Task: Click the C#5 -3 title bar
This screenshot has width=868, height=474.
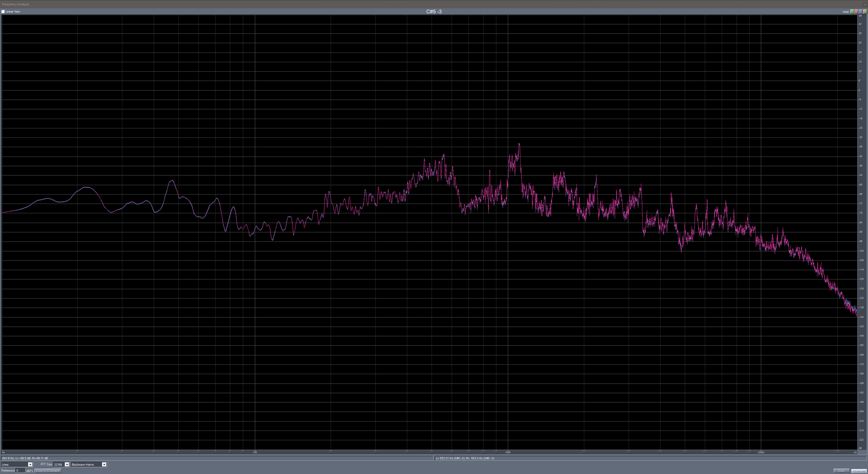Action: tap(434, 12)
